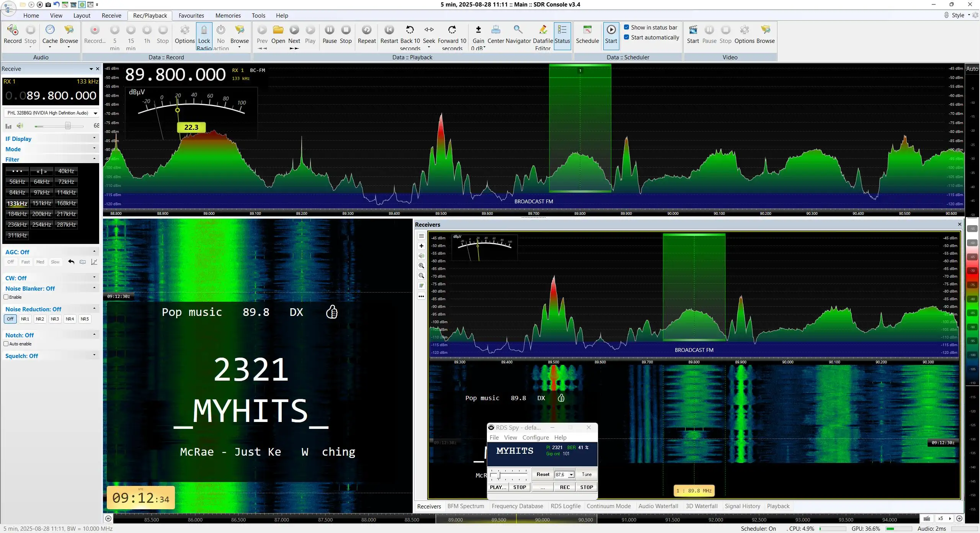Viewport: 980px width, 533px height.
Task: Click Tune in RDS Spy
Action: click(x=586, y=474)
